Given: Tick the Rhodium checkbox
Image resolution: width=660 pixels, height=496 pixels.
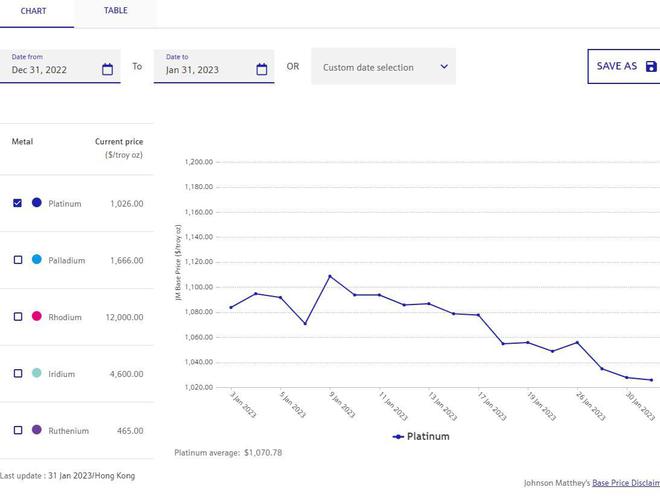Looking at the screenshot, I should point(18,317).
